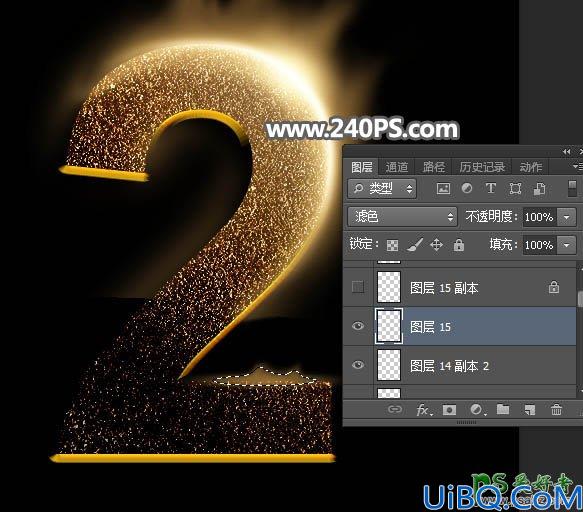The height and width of the screenshot is (512, 583).
Task: Open fx layer style menu
Action: [424, 410]
